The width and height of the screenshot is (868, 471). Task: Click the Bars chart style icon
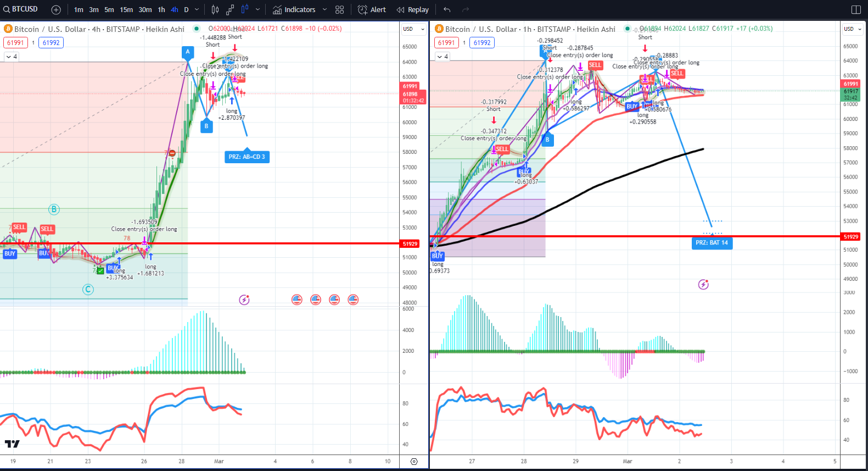[x=215, y=9]
